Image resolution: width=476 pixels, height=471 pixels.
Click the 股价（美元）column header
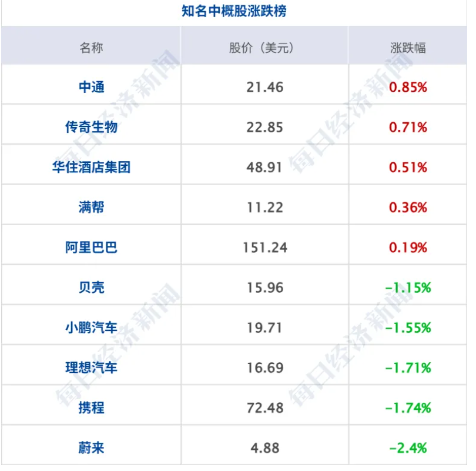[264, 48]
